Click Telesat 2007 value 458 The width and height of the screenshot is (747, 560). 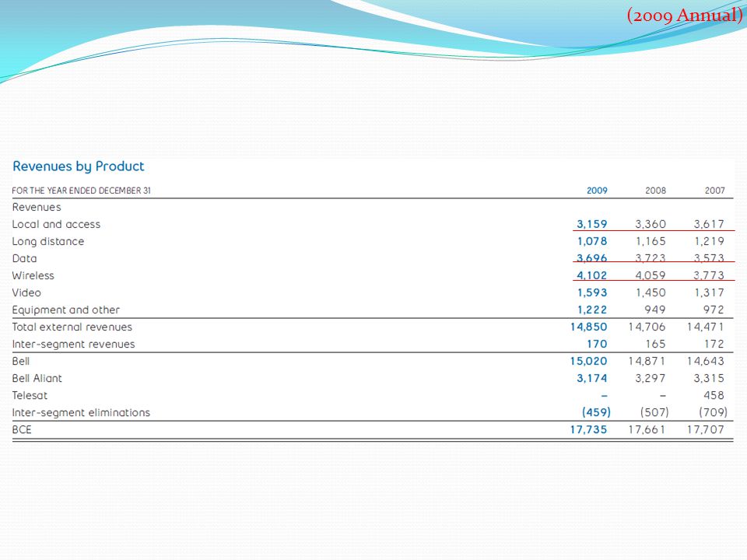tap(714, 396)
